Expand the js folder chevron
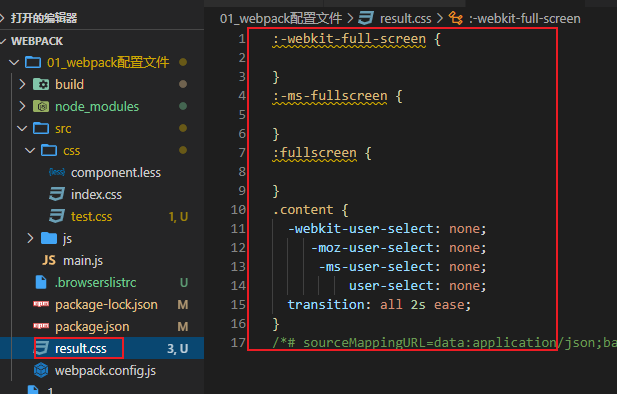Screen dimensions: 617x394 pyautogui.click(x=30, y=238)
